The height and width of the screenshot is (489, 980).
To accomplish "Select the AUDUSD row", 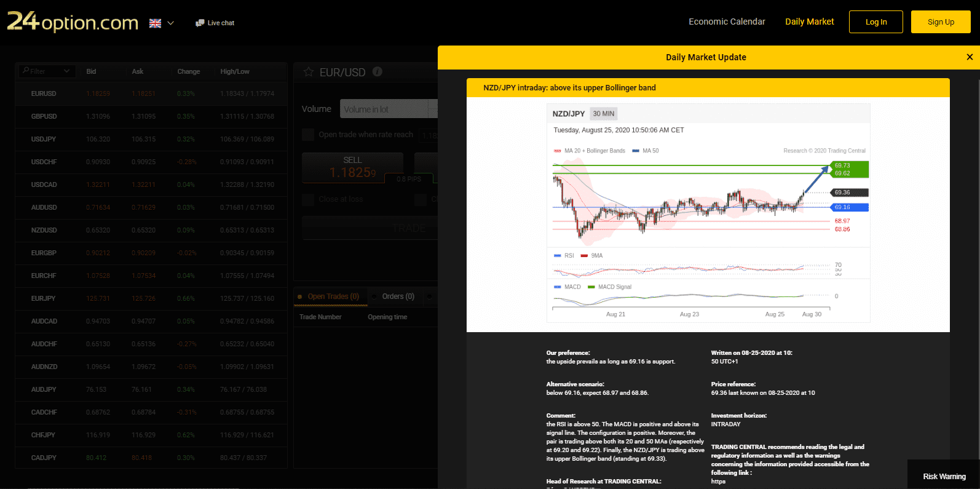I will pyautogui.click(x=151, y=207).
